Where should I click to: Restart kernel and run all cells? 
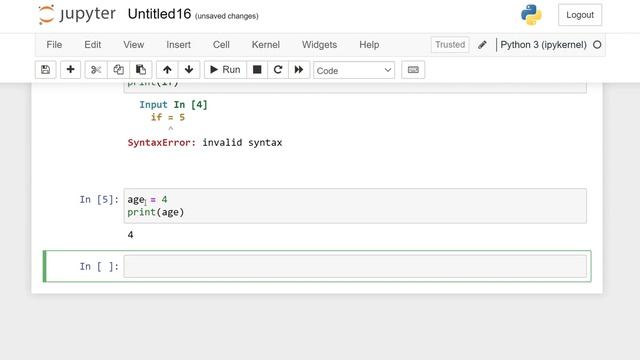[x=299, y=70]
